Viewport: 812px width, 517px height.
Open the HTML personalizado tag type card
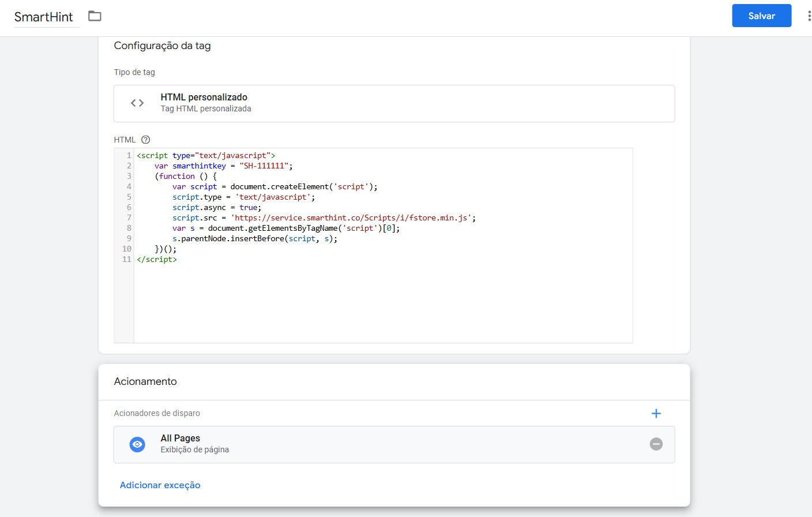pyautogui.click(x=394, y=103)
